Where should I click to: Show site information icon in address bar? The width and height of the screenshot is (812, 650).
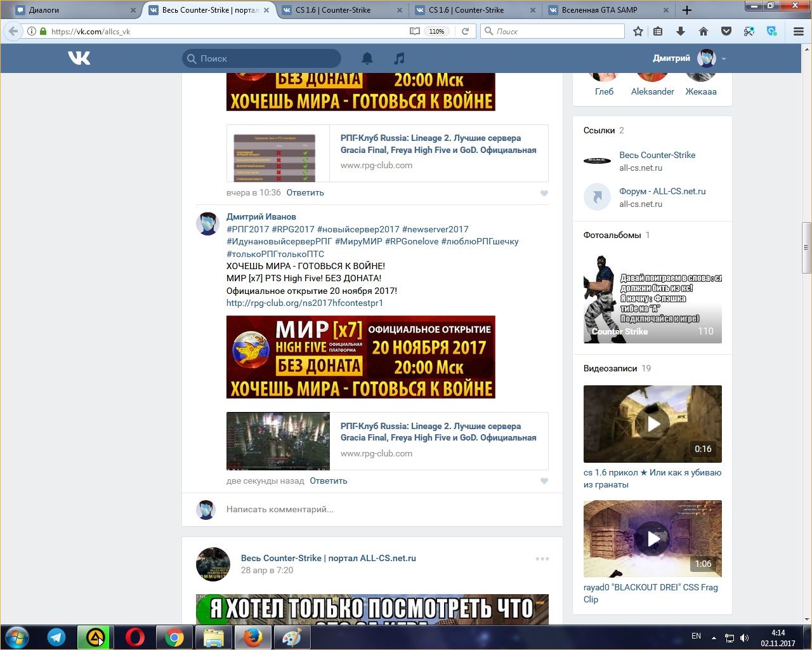[32, 31]
